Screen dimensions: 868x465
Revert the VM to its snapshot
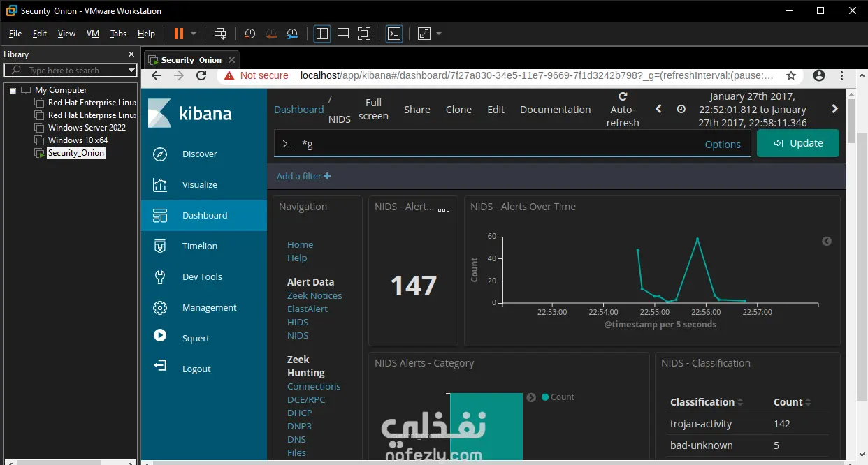click(271, 34)
